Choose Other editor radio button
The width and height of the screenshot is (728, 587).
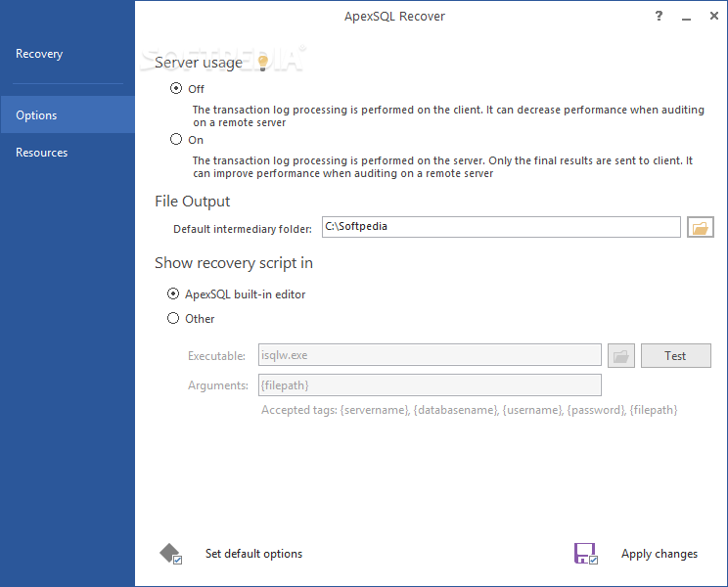(x=173, y=318)
